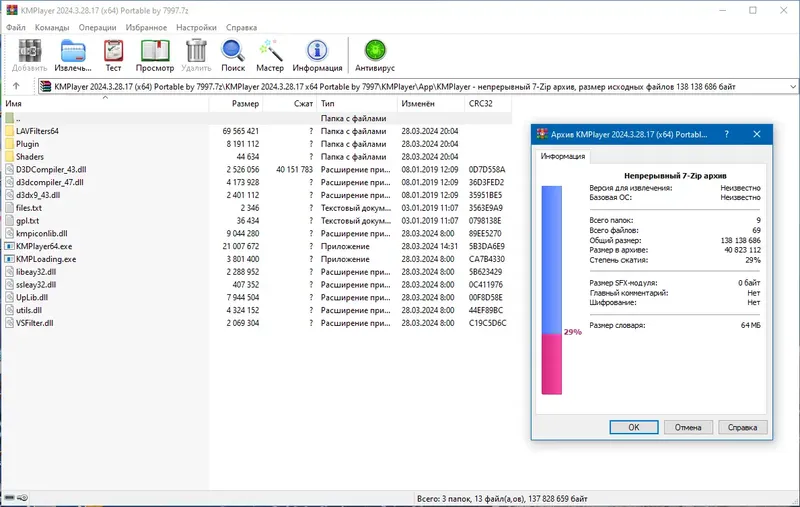Click CRC32 value 5B3DA6E9

click(487, 246)
